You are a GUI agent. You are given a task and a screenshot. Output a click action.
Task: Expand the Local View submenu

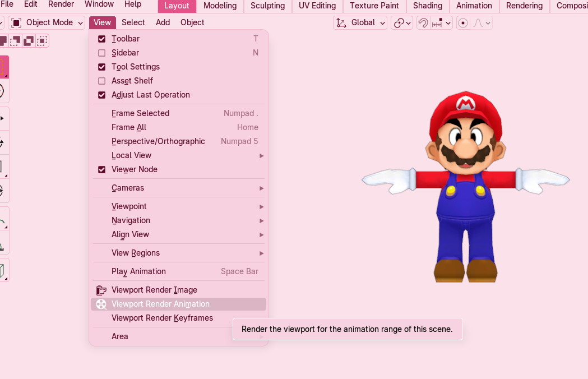click(178, 155)
